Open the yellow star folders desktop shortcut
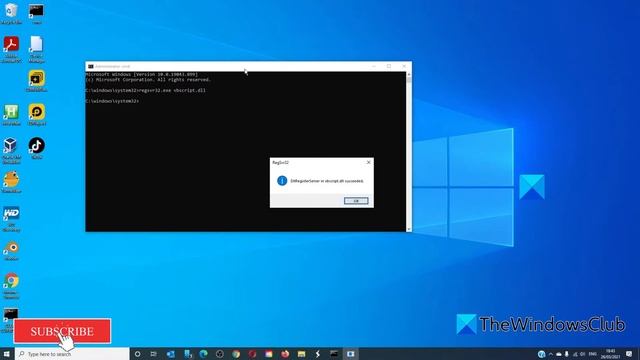This screenshot has height=360, width=640. pos(36,80)
